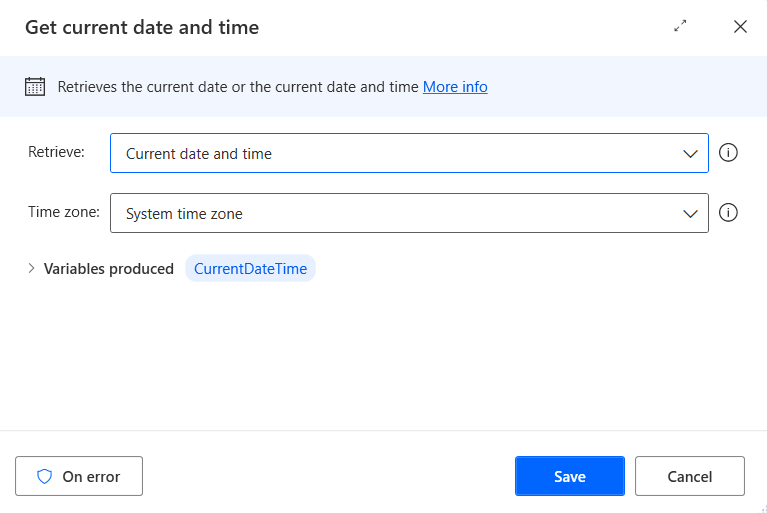This screenshot has width=767, height=513.
Task: Click the info icon beside the Retrieve field
Action: [728, 153]
